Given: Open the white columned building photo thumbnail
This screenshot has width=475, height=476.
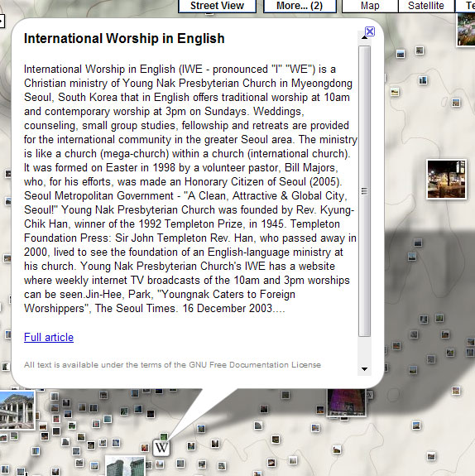Looking at the screenshot, I should coord(17,410).
